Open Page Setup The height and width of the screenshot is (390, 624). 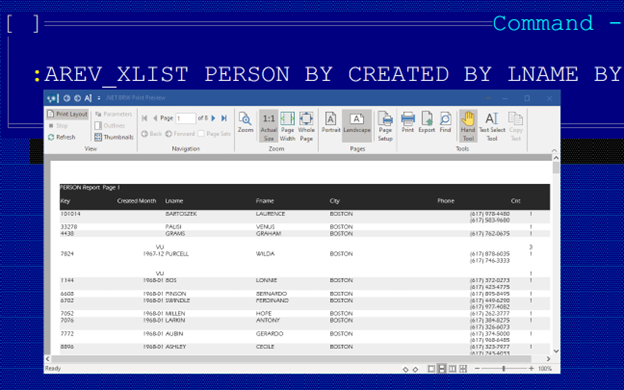pos(385,126)
